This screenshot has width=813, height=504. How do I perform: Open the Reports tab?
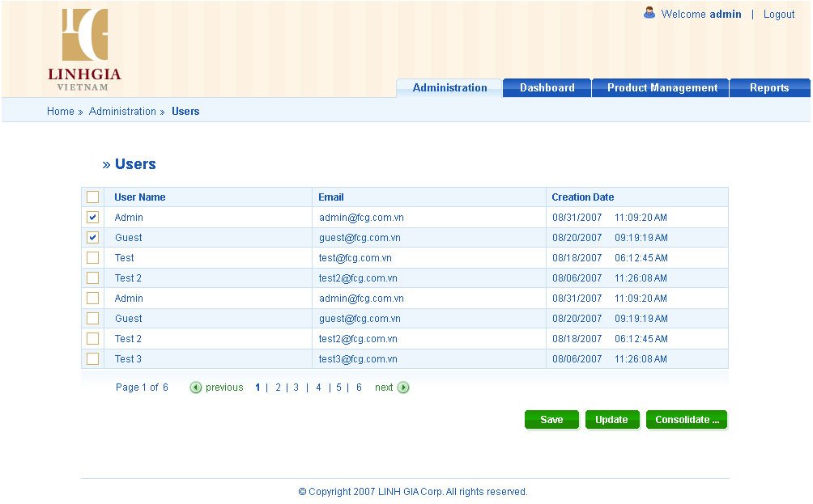tap(769, 88)
